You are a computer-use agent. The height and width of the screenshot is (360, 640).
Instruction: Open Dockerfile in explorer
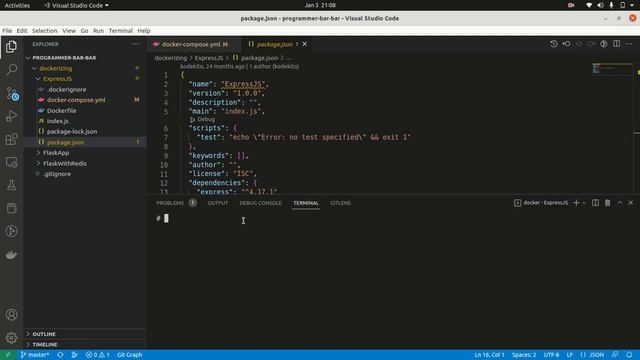62,111
